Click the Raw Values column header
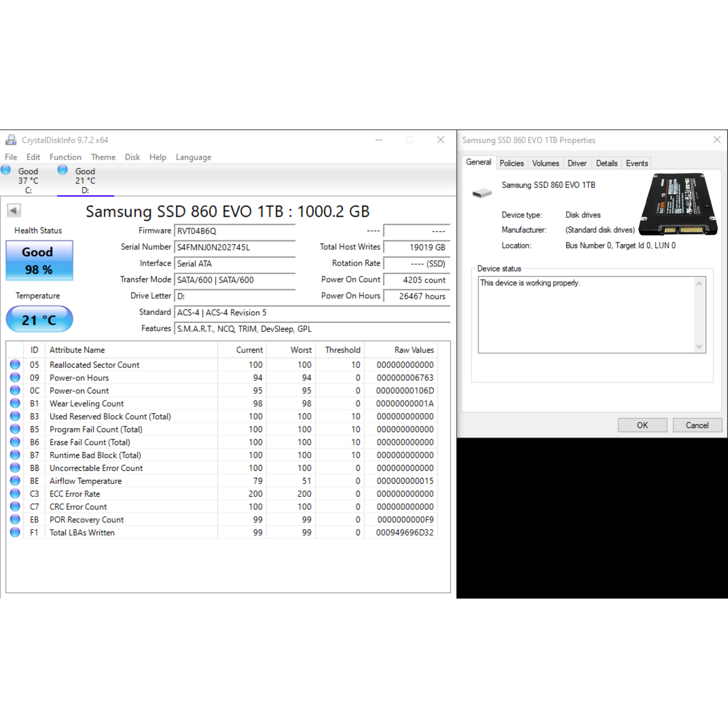The width and height of the screenshot is (728, 728). [401, 350]
